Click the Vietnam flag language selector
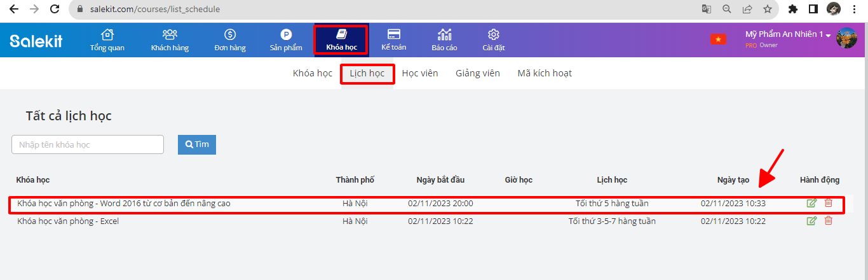This screenshot has height=280, width=868. point(718,39)
